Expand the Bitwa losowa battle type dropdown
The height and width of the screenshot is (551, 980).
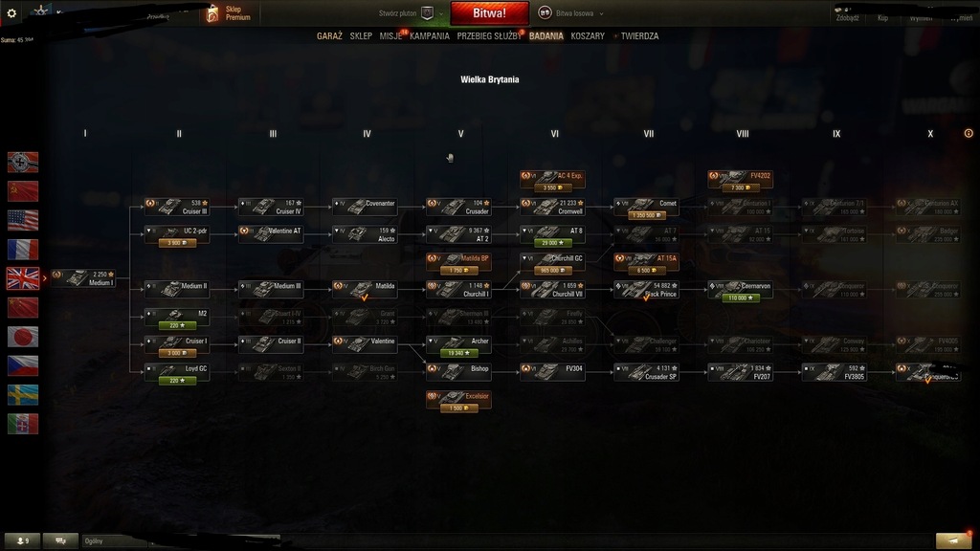point(601,13)
